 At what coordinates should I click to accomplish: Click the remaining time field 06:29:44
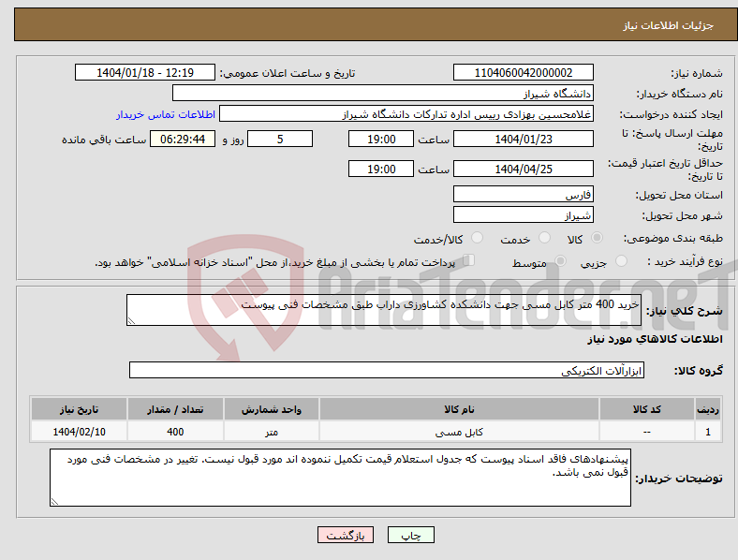[183, 139]
